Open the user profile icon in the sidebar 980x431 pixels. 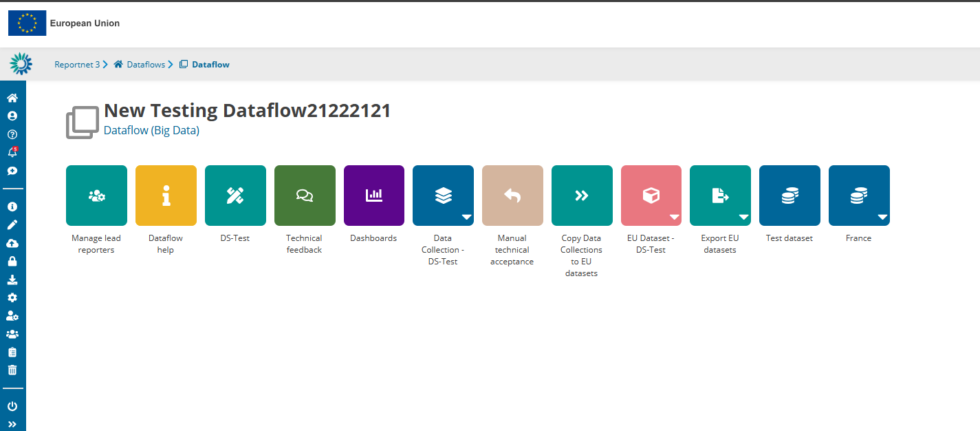(12, 116)
